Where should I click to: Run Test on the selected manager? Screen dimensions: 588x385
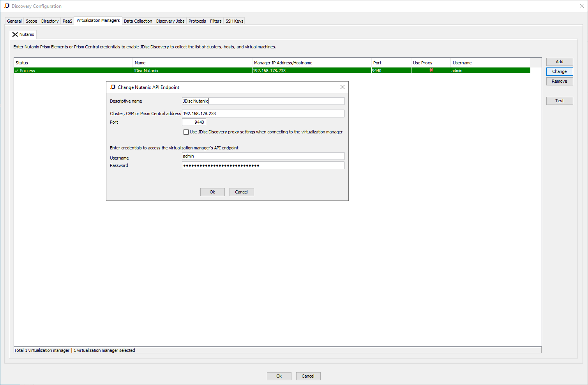[x=559, y=101]
